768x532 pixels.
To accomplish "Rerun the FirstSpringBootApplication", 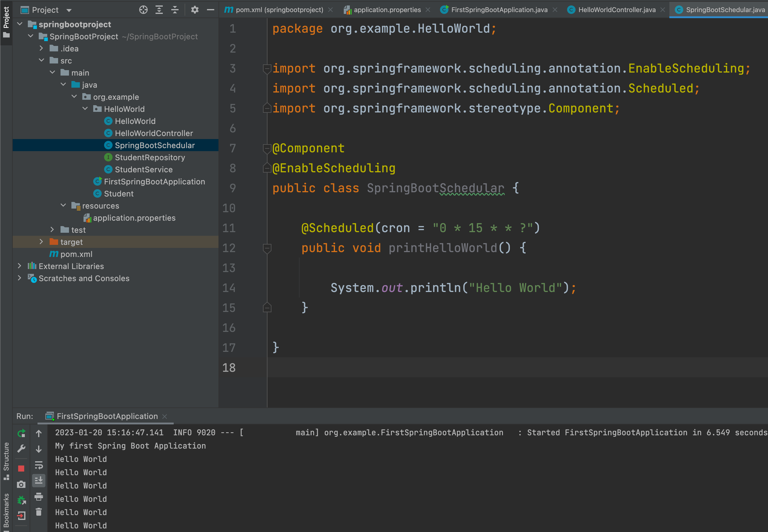I will (21, 432).
